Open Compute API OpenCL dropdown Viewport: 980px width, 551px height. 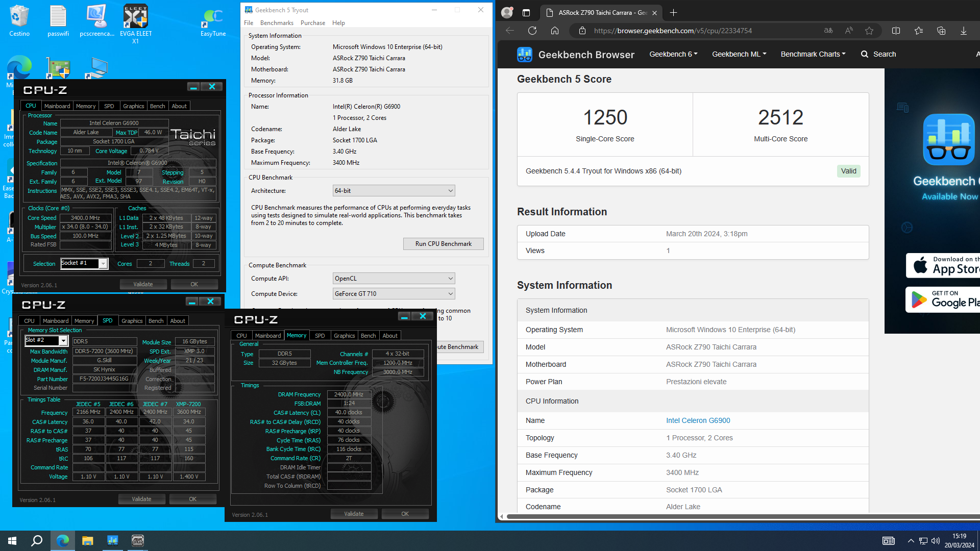click(394, 279)
